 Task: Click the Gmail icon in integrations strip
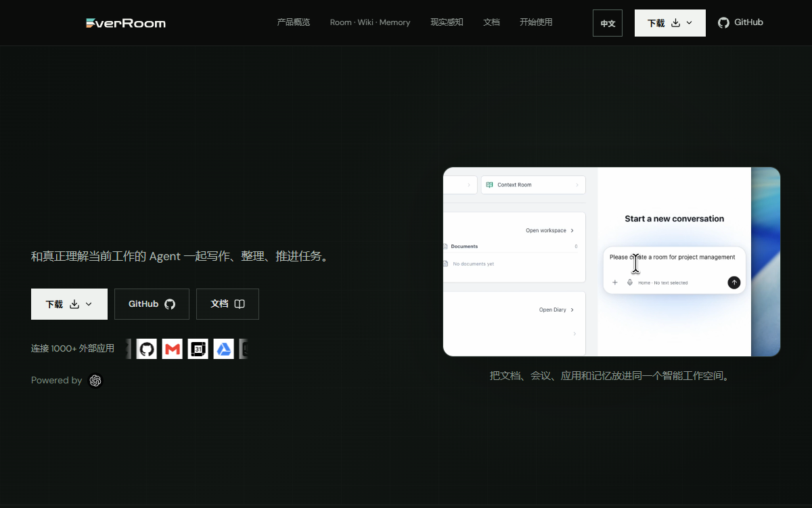[x=173, y=350]
